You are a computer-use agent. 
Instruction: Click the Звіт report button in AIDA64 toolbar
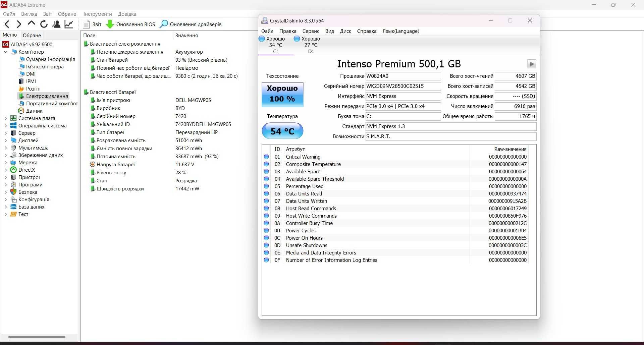[92, 24]
